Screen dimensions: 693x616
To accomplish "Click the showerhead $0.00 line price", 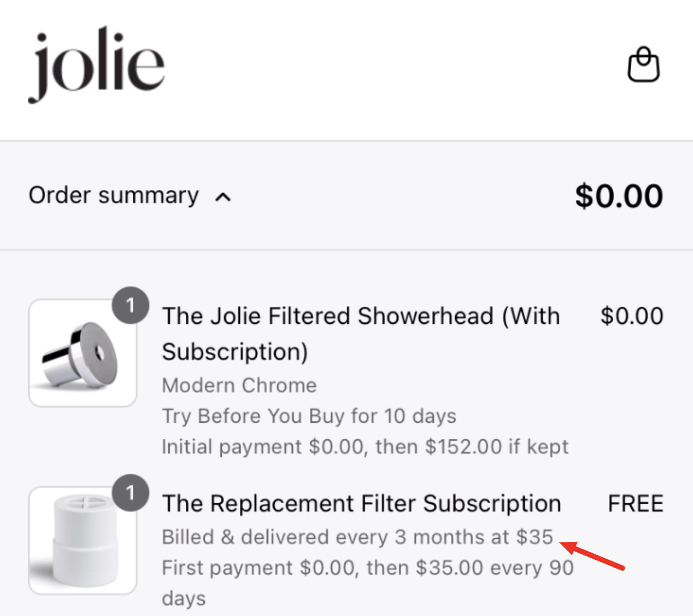I will point(632,316).
